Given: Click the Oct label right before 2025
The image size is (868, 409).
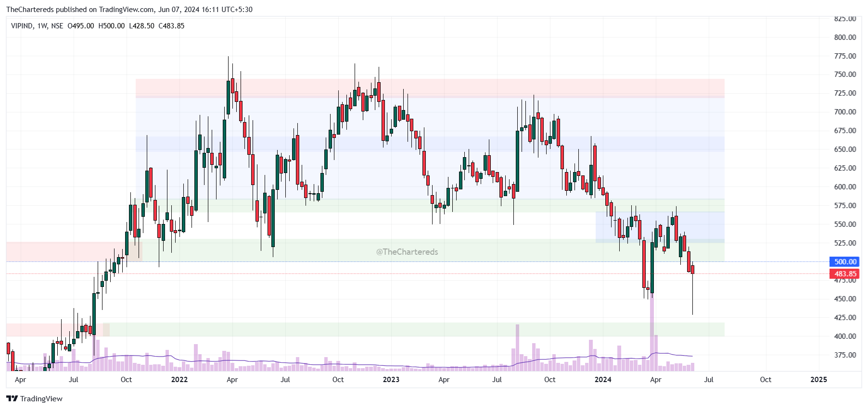Looking at the screenshot, I should click(x=766, y=380).
